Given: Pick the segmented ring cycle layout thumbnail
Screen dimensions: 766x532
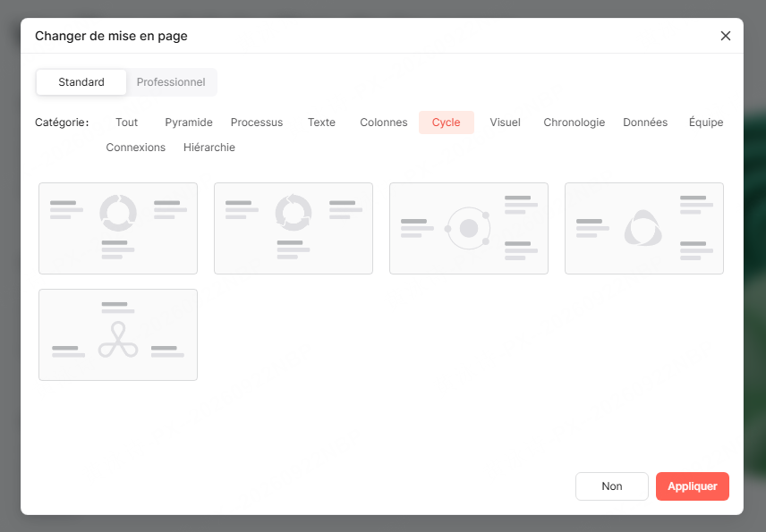Looking at the screenshot, I should point(118,228).
